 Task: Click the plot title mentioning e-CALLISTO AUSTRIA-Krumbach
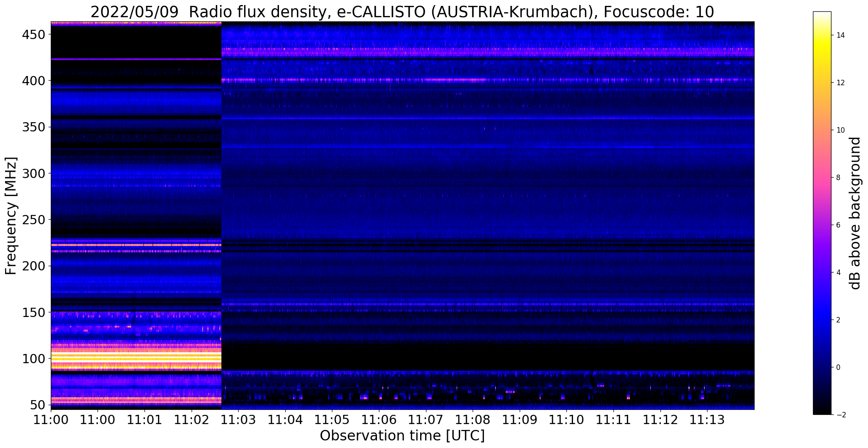(402, 12)
